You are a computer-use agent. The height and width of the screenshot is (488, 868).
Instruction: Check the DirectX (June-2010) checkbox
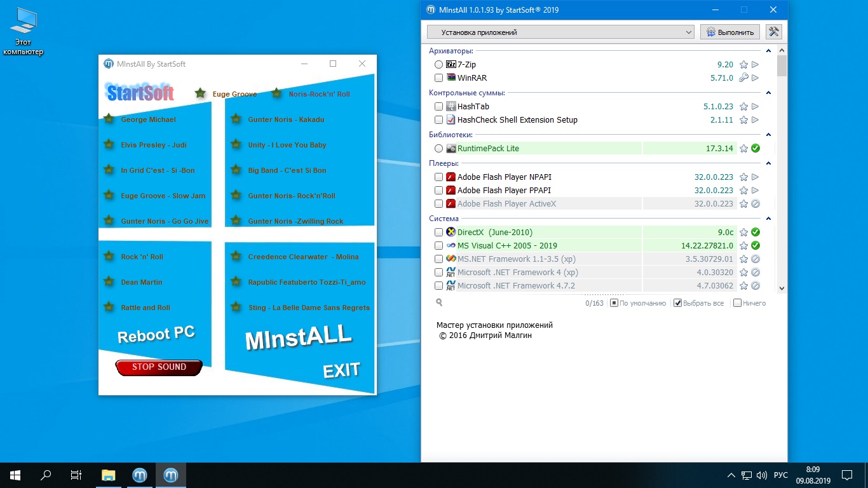coord(439,233)
